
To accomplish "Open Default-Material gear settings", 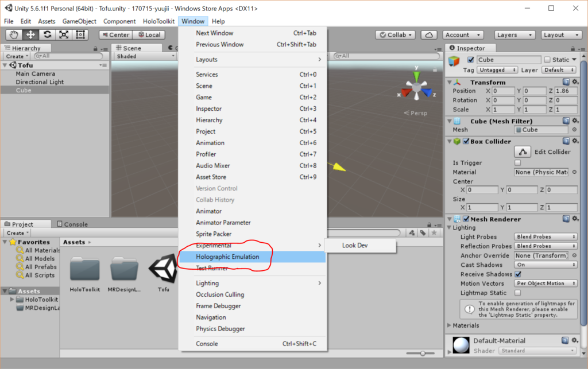I will pyautogui.click(x=575, y=340).
